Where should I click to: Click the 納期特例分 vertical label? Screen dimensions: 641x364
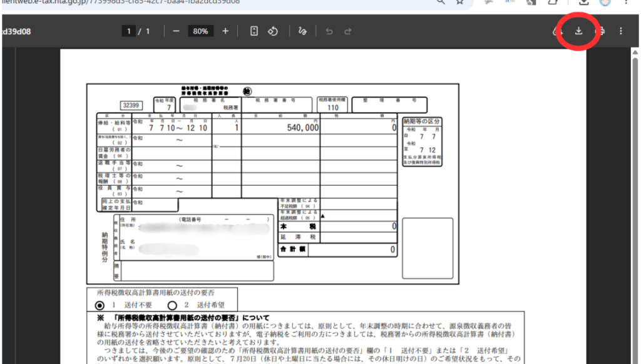tap(105, 247)
